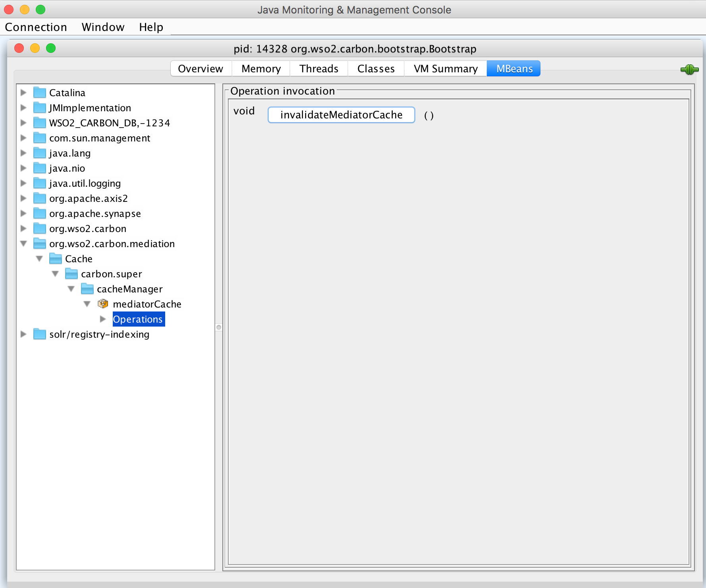
Task: Expand the org.apache.axis2 tree node
Action: 23,198
